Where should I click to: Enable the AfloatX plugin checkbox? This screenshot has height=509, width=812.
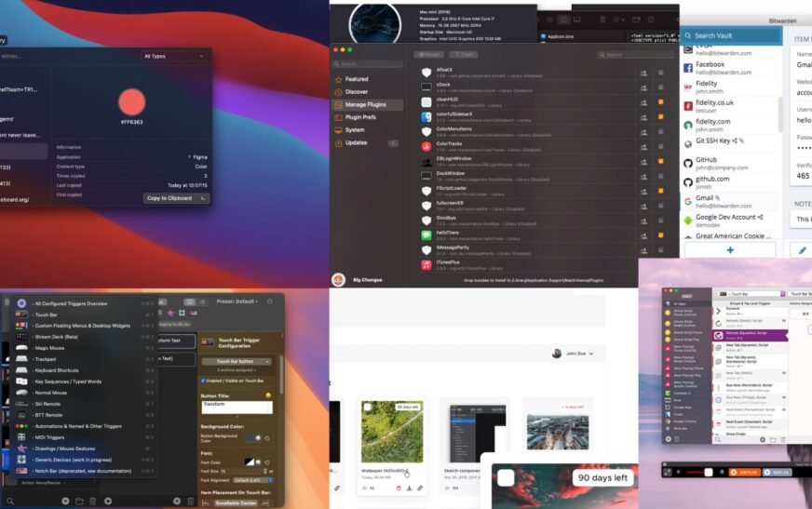(661, 73)
